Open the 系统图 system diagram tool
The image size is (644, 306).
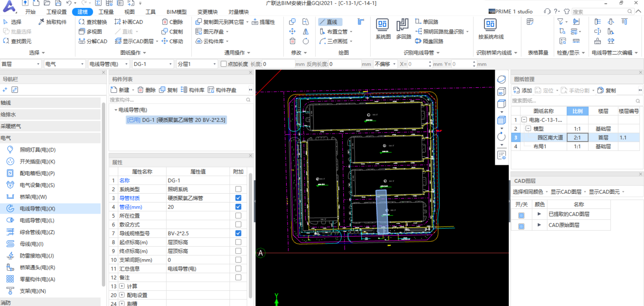point(383,29)
